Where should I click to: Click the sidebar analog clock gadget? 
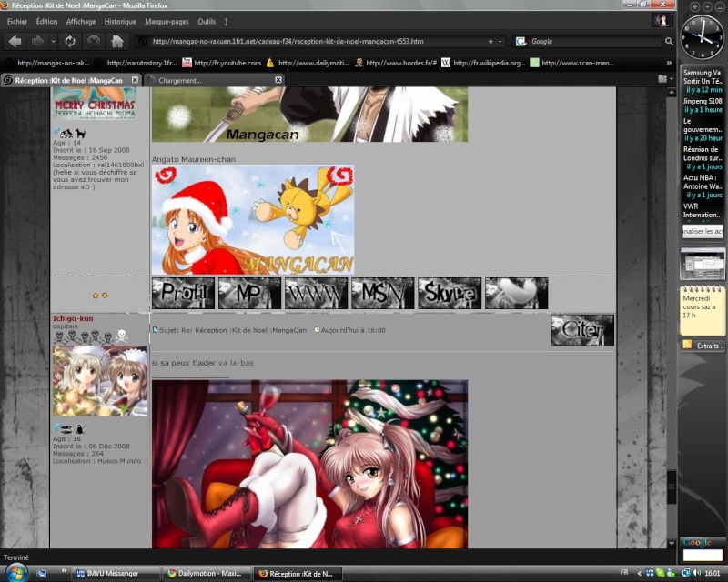pyautogui.click(x=703, y=37)
